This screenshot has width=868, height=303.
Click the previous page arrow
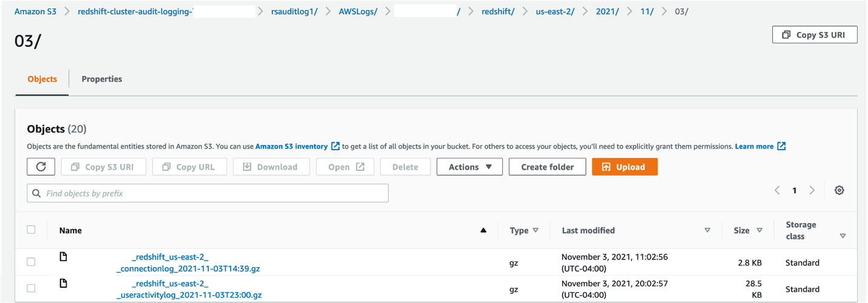(777, 190)
